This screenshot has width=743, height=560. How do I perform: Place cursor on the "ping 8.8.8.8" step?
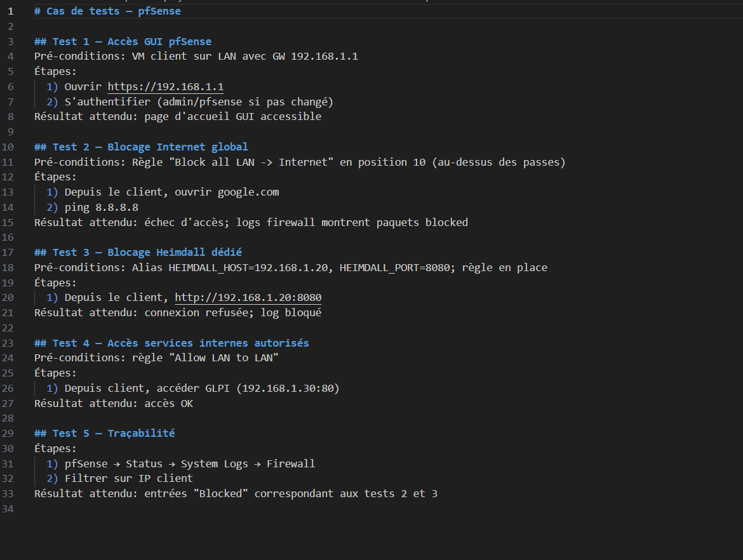101,208
